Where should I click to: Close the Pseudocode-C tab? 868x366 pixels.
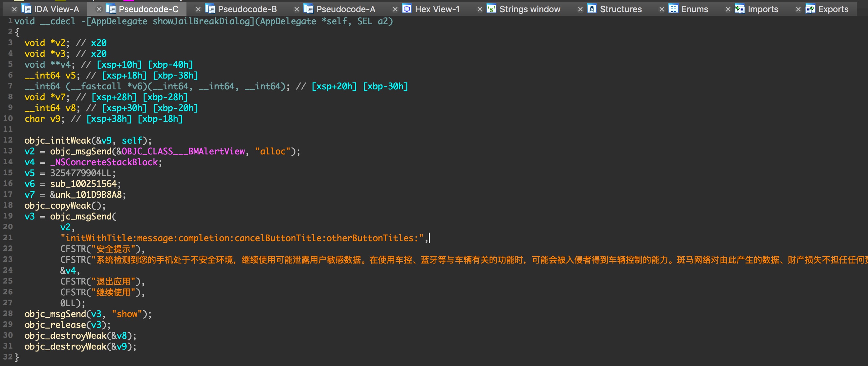tap(99, 10)
